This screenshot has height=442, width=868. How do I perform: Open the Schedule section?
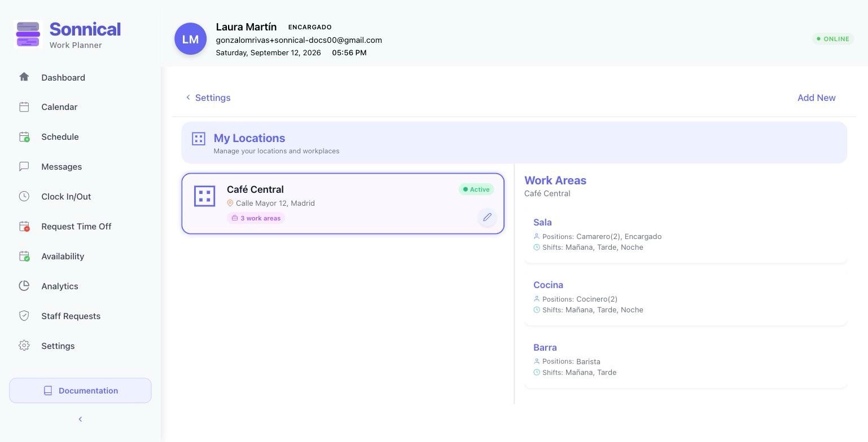[60, 137]
